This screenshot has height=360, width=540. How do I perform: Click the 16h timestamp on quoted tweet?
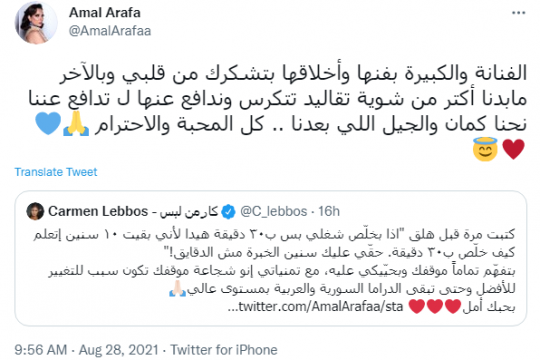pos(329,211)
